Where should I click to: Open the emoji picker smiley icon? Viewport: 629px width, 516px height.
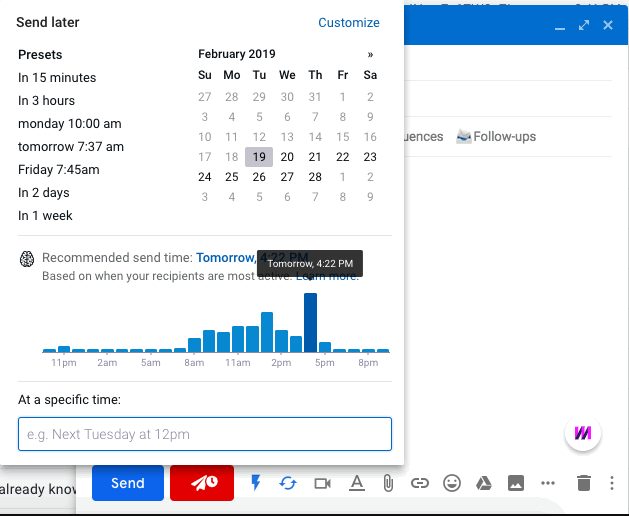point(452,483)
